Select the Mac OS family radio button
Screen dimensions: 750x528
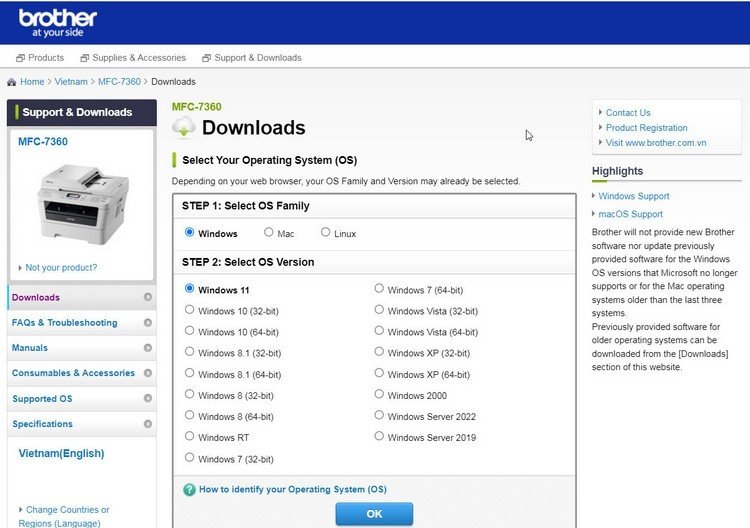click(x=269, y=233)
